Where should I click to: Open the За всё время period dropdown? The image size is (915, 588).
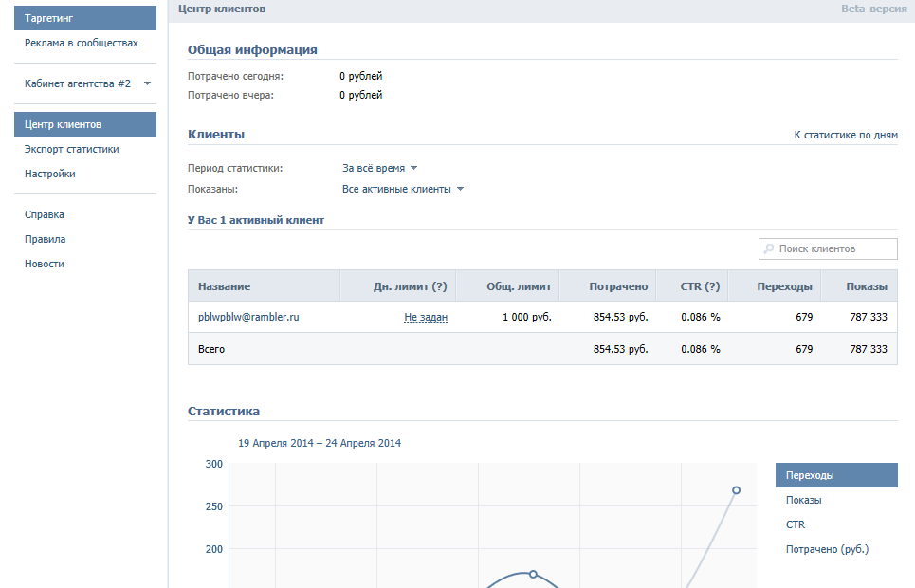pos(380,168)
